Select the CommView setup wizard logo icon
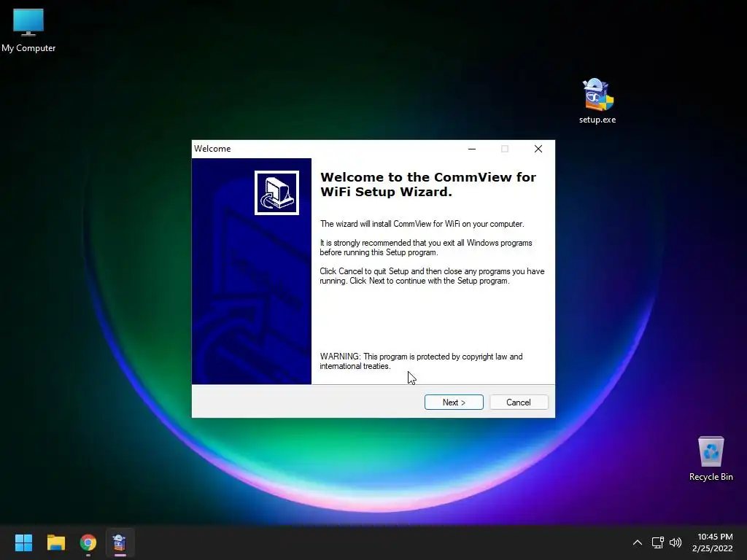747x560 pixels. 276,192
